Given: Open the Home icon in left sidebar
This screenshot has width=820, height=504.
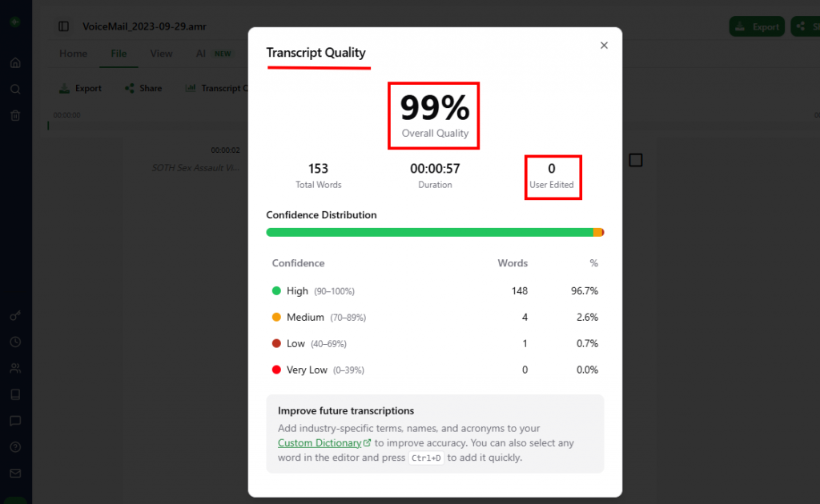Looking at the screenshot, I should click(x=15, y=63).
